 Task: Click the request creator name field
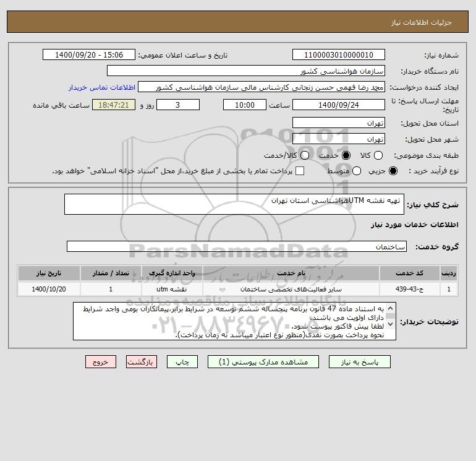[x=261, y=87]
